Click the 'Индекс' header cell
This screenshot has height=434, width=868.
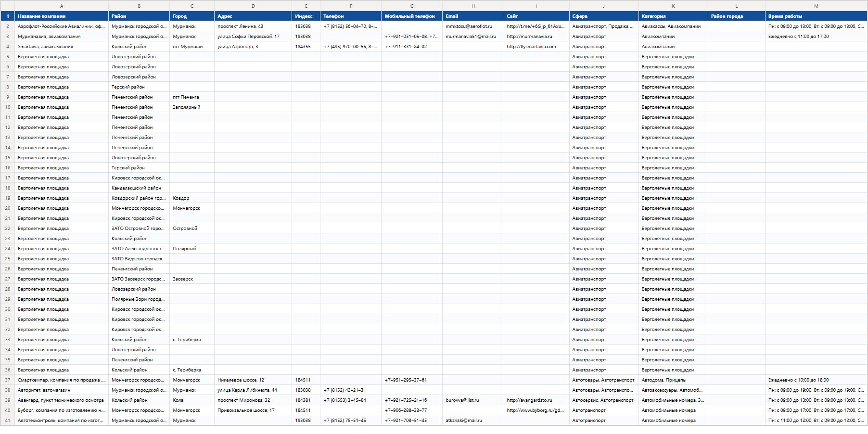click(x=306, y=16)
